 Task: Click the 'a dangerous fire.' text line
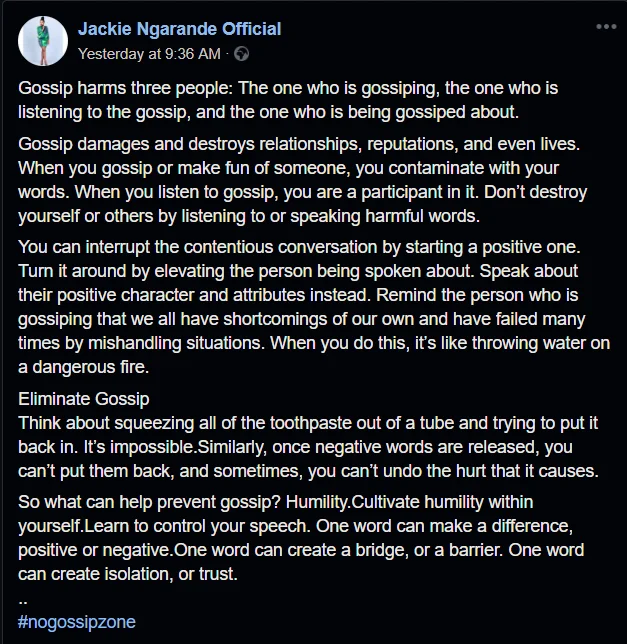(x=83, y=367)
